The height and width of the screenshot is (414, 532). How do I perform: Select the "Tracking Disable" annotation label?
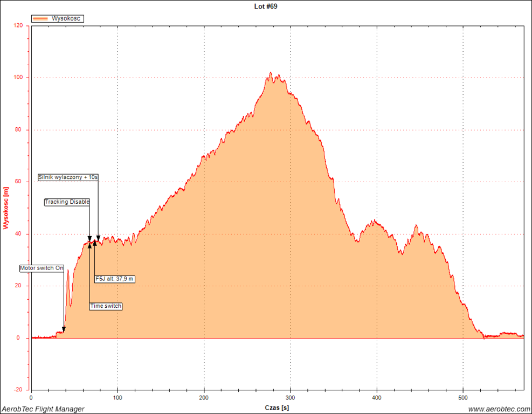[x=67, y=202]
